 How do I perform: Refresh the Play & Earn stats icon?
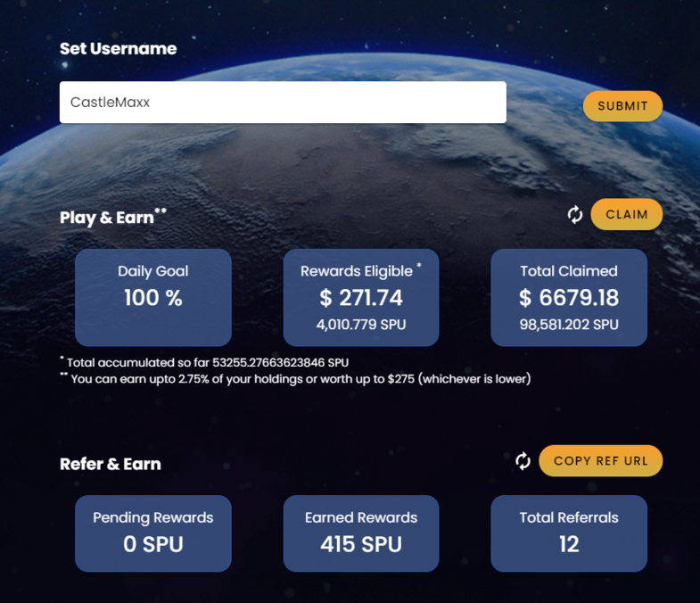(x=575, y=215)
